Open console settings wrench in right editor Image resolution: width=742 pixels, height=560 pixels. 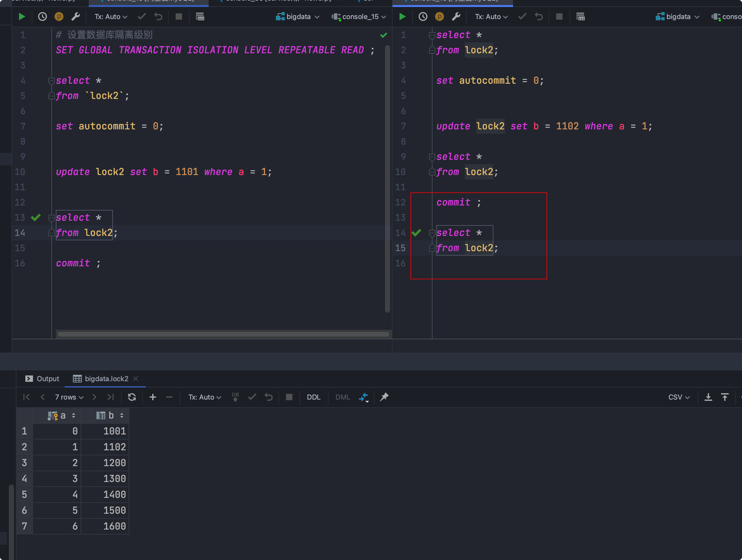(x=456, y=16)
